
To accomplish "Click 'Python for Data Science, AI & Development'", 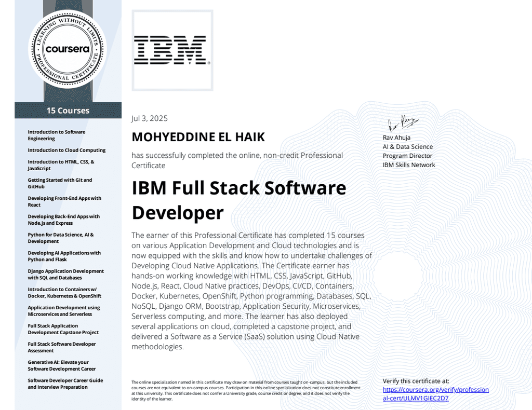I will coord(61,238).
